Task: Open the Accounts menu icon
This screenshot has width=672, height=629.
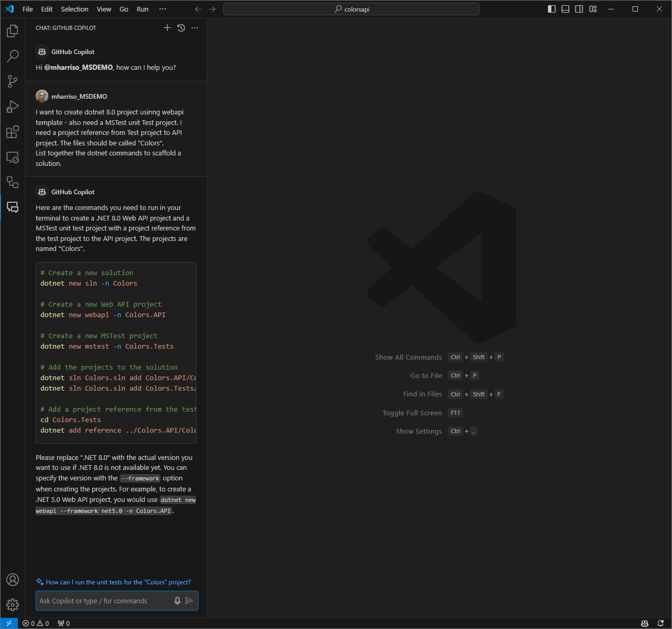Action: pyautogui.click(x=13, y=580)
